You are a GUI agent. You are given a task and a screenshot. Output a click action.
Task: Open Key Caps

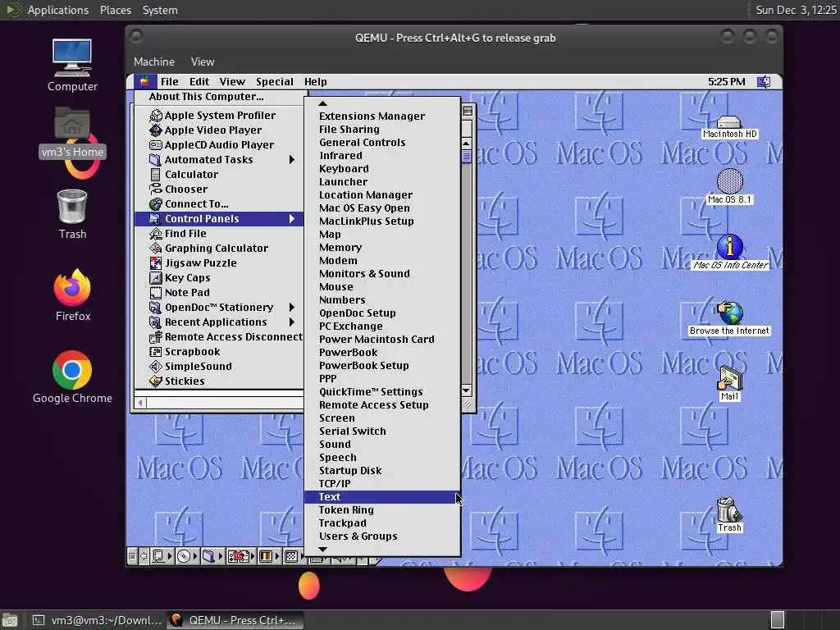point(219,277)
